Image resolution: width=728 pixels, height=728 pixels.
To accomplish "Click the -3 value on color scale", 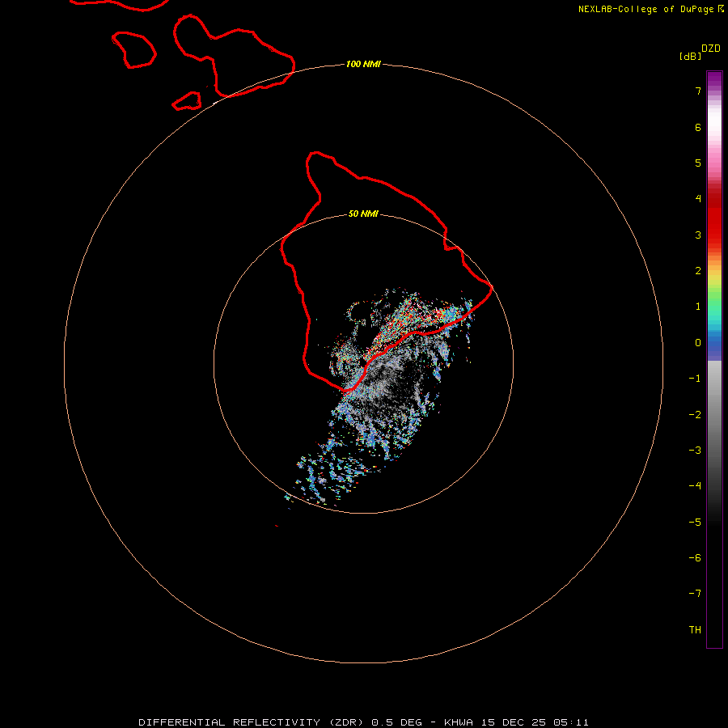I will pos(695,451).
